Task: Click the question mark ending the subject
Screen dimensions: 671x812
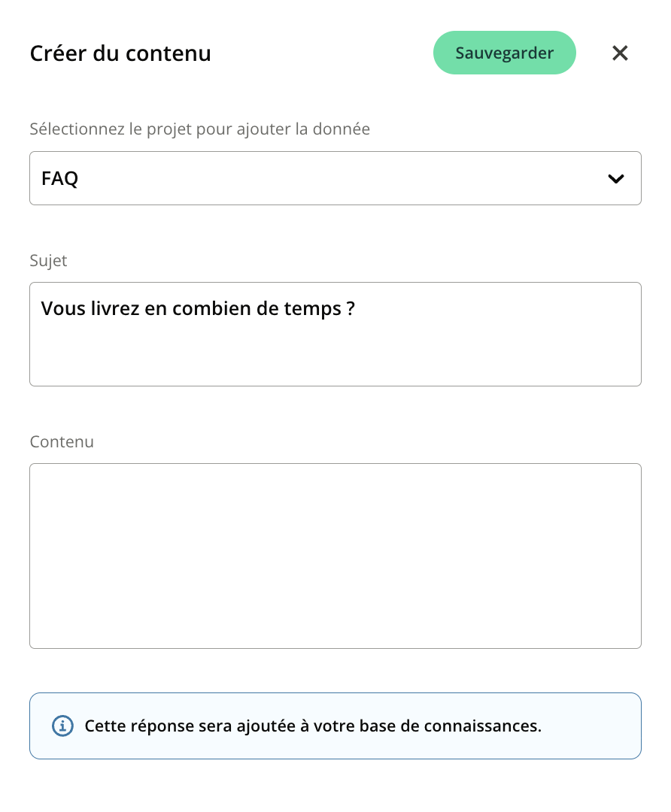Action: point(351,308)
